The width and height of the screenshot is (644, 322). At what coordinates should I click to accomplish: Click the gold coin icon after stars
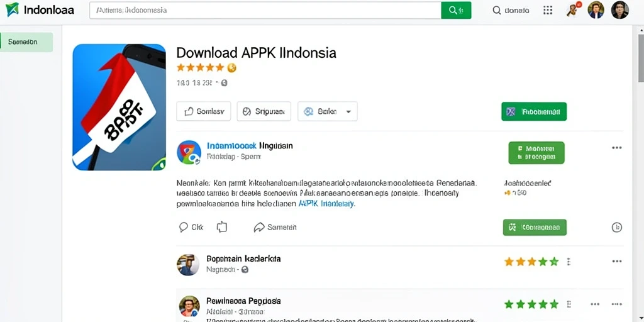click(x=231, y=68)
